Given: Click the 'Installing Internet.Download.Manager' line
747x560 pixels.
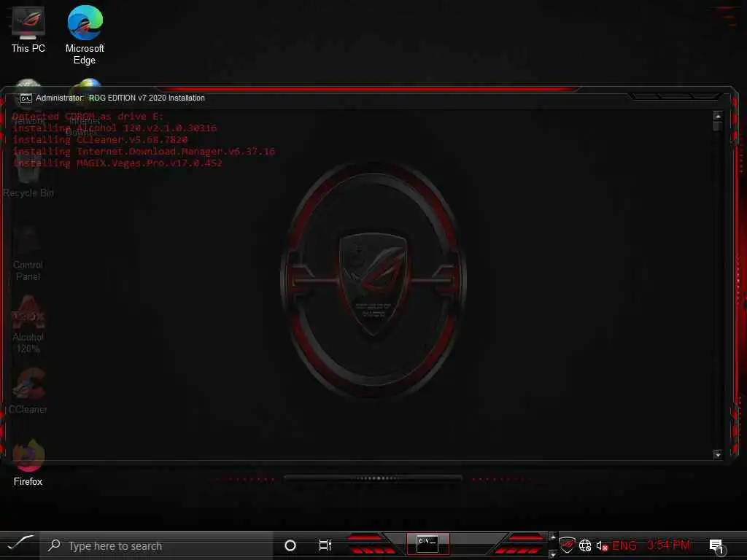Looking at the screenshot, I should 144,152.
